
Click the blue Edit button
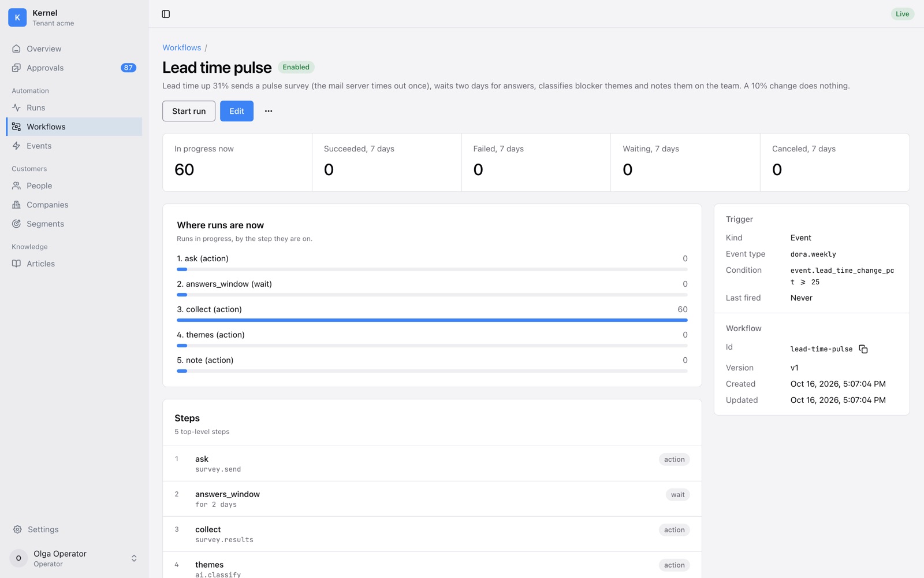pyautogui.click(x=237, y=111)
